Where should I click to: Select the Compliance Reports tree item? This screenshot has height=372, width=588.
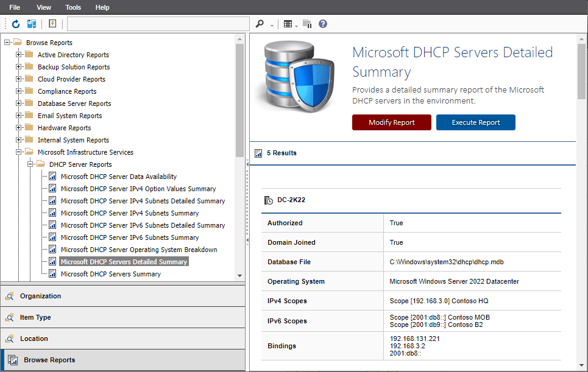[67, 91]
